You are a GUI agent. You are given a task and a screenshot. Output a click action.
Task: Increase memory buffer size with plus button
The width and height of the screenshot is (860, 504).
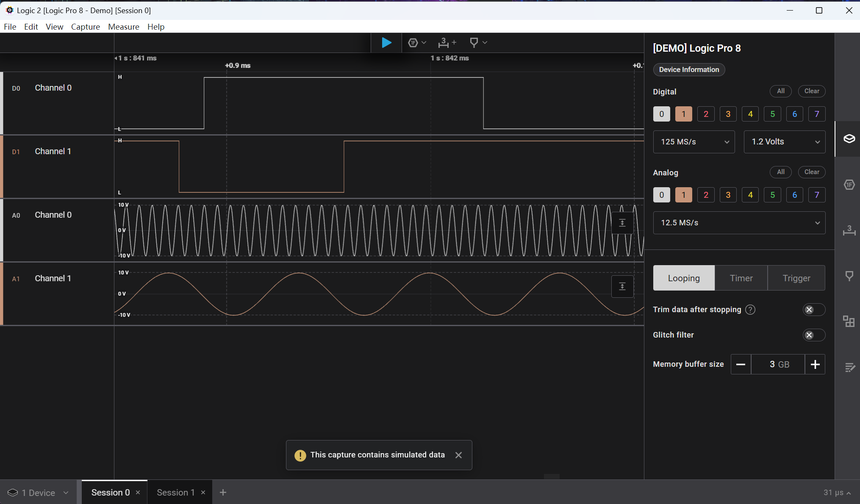point(815,364)
